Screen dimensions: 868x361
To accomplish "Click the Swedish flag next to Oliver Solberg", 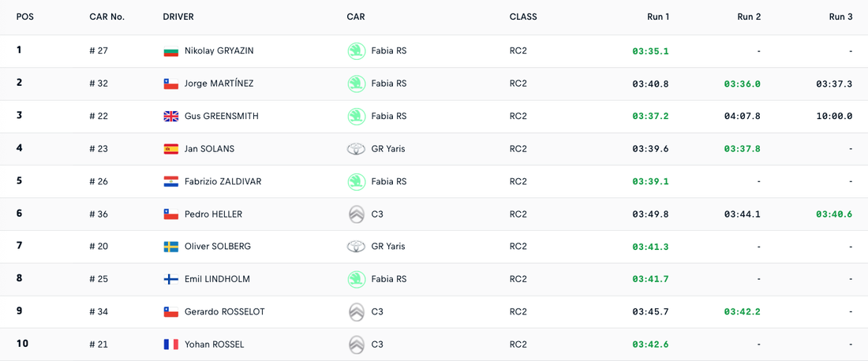I will coord(170,247).
